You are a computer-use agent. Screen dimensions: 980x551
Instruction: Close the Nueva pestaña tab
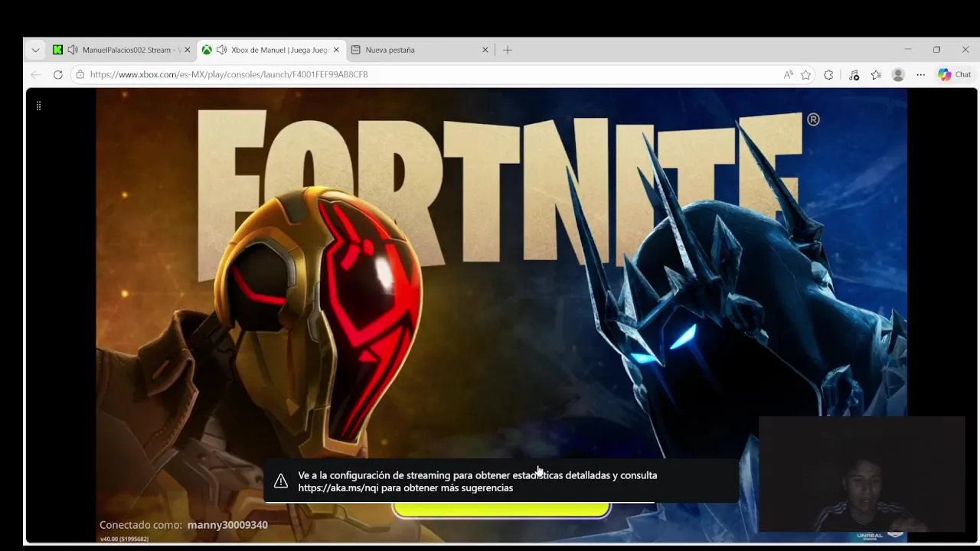coord(485,50)
